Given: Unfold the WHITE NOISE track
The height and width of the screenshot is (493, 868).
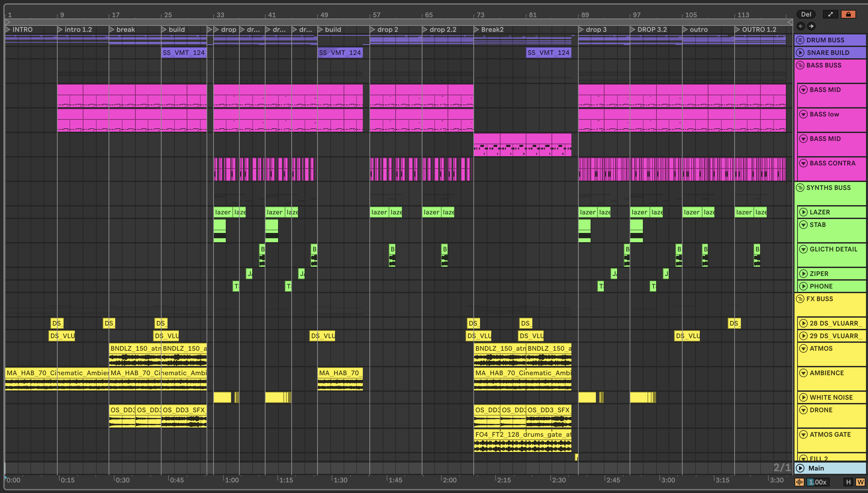Looking at the screenshot, I should coord(803,397).
